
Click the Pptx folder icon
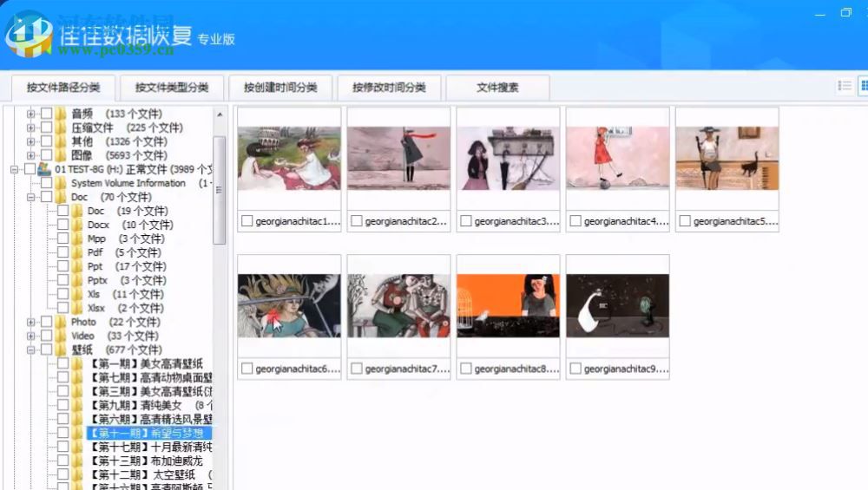pyautogui.click(x=77, y=280)
